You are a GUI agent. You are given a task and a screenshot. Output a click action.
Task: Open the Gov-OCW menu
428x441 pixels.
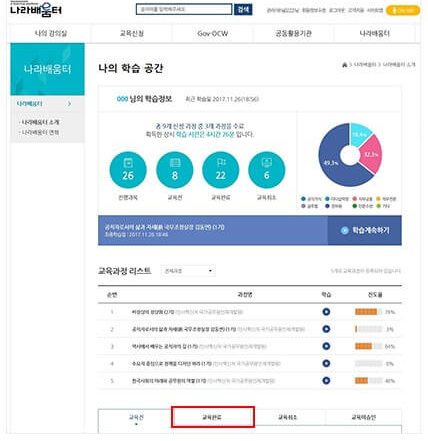tap(213, 33)
